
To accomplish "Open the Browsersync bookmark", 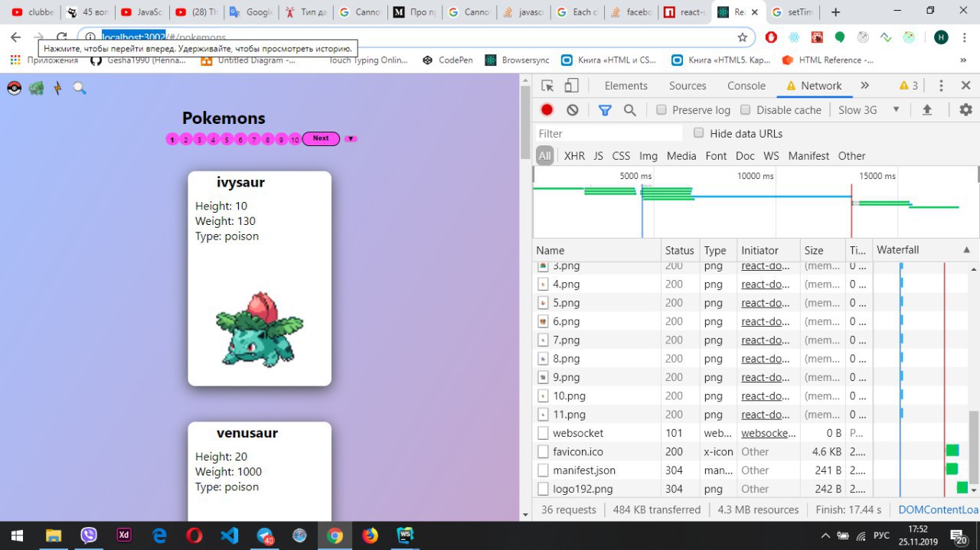I will click(518, 60).
